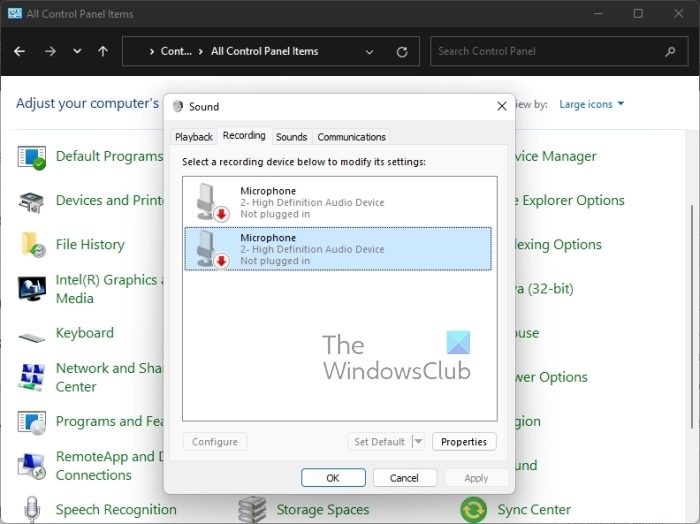Viewport: 700px width, 524px height.
Task: Open the Storage Spaces drive icon
Action: (252, 509)
